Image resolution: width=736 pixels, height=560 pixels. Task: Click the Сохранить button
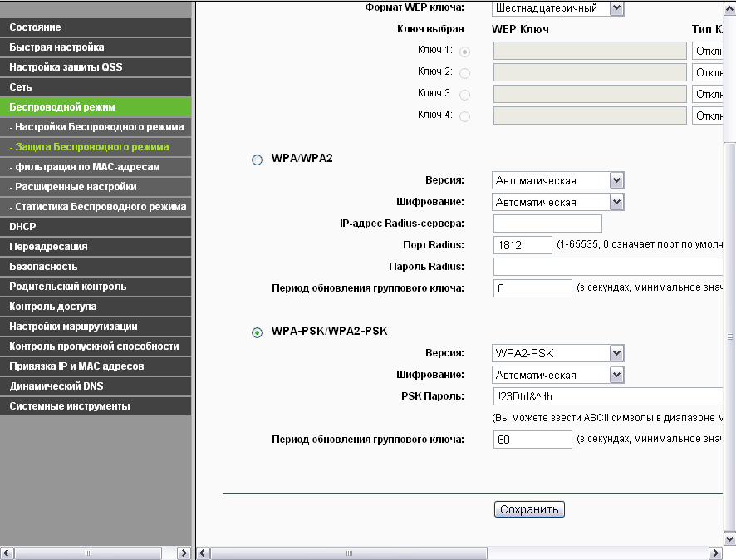(529, 509)
